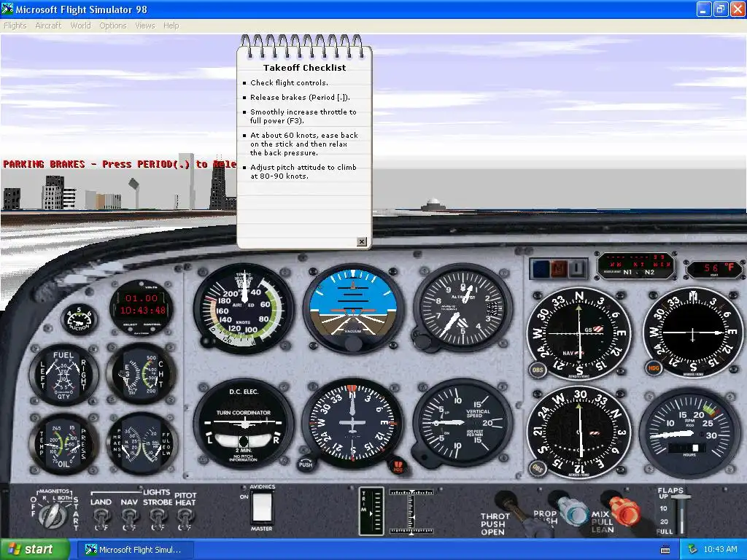This screenshot has width=747, height=560.
Task: Open the Views menu
Action: [x=145, y=26]
